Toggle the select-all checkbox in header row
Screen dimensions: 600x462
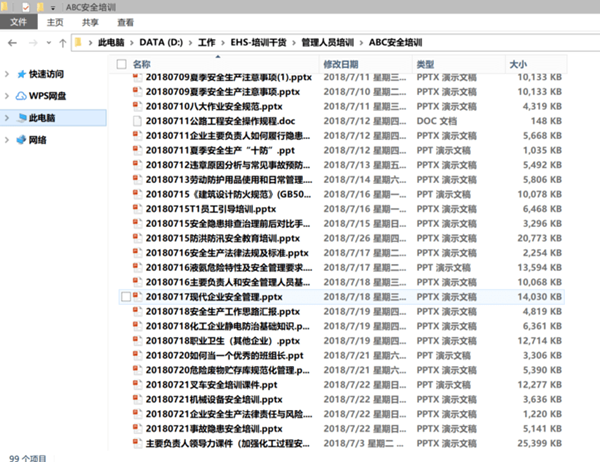(x=122, y=64)
